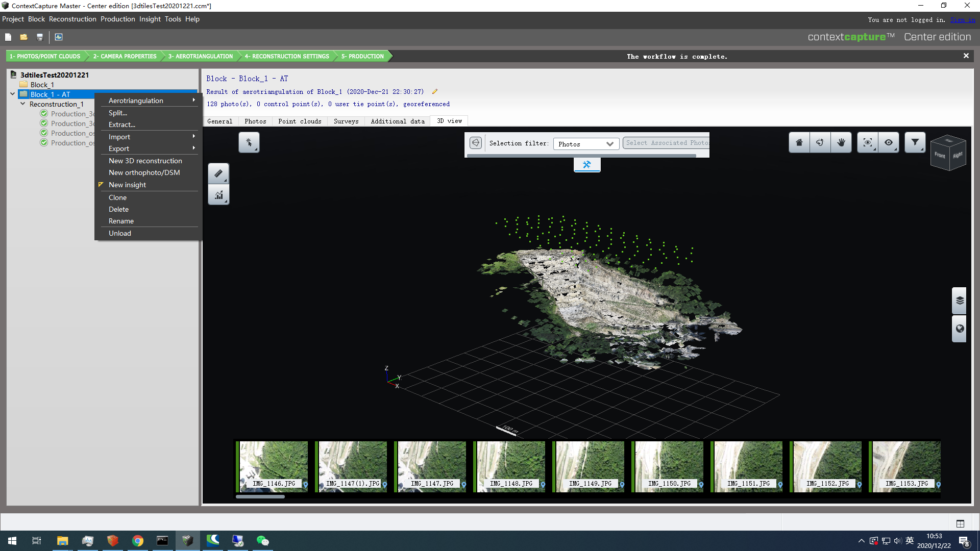Image resolution: width=980 pixels, height=551 pixels.
Task: Click the Open project folder icon
Action: [x=23, y=37]
